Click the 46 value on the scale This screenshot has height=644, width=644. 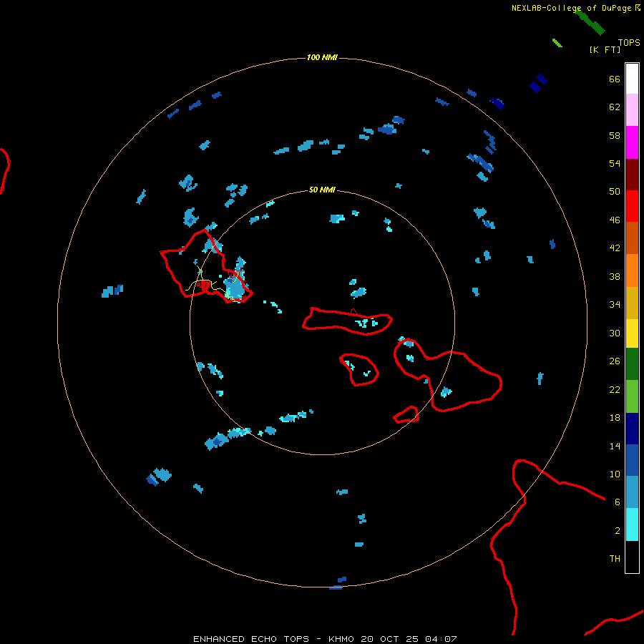point(615,220)
